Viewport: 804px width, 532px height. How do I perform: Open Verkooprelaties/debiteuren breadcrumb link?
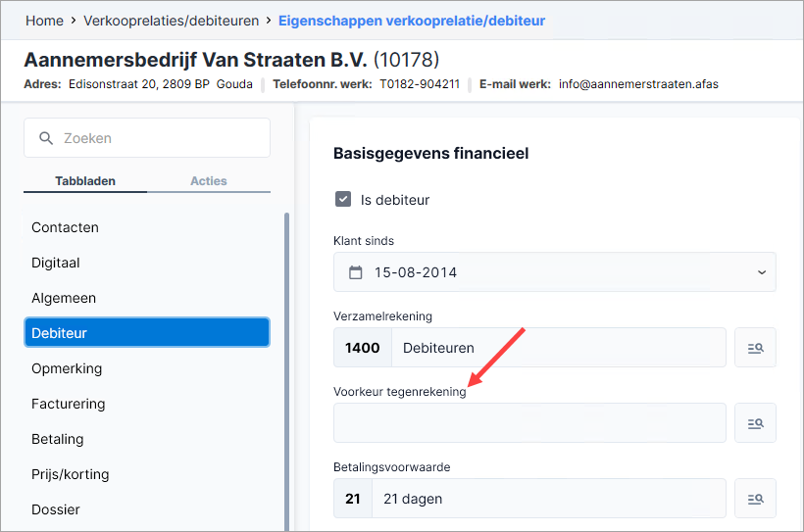coord(172,21)
